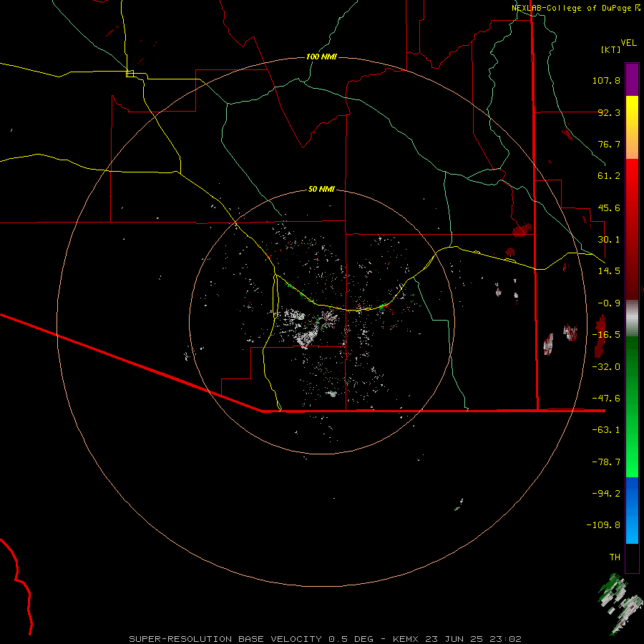Image resolution: width=644 pixels, height=644 pixels.
Task: Click the 61.2 velocity scale value
Action: click(x=609, y=176)
